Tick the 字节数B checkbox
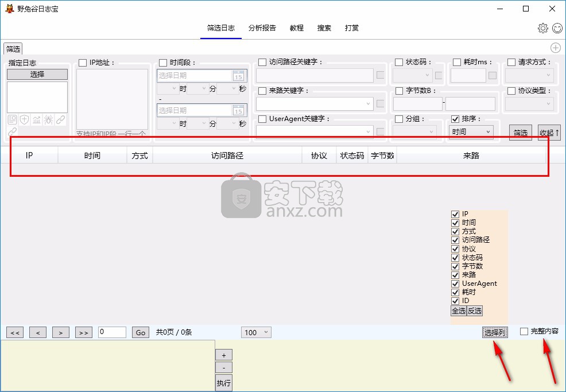566x392 pixels. (x=399, y=91)
